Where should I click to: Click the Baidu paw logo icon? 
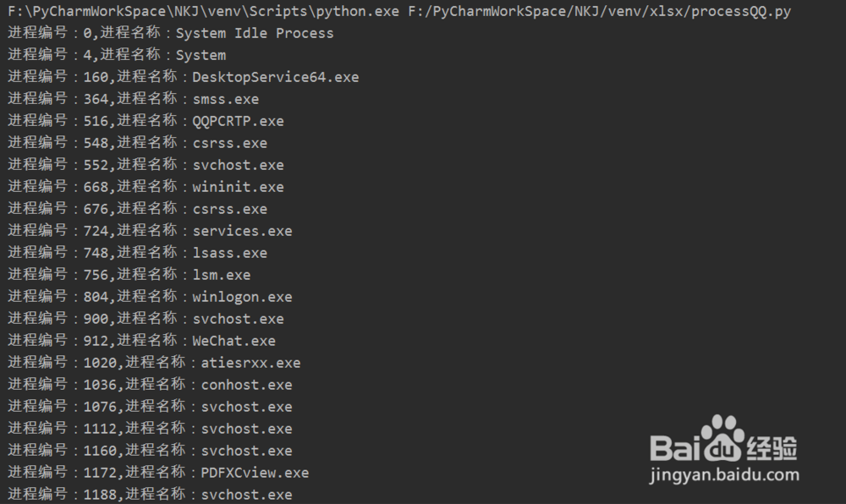(x=722, y=438)
